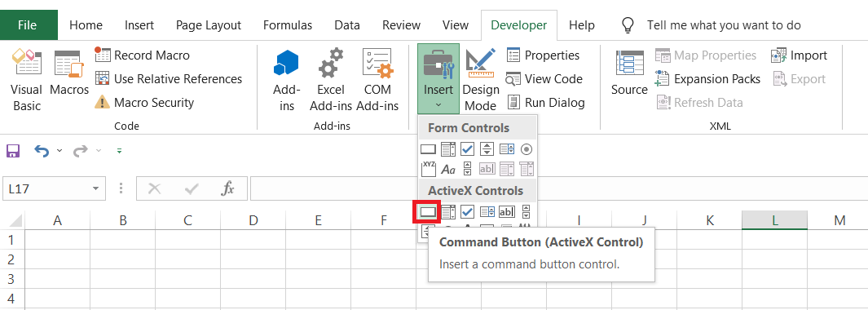The image size is (868, 310).
Task: Expand the Name Box dropdown arrow
Action: (96, 188)
